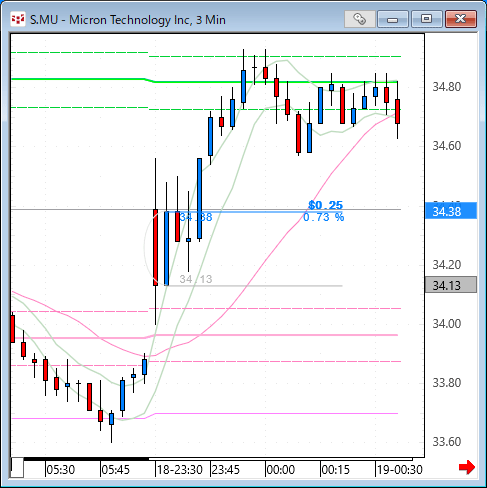
Task: Click the gray 34.13 price label
Action: coord(451,285)
